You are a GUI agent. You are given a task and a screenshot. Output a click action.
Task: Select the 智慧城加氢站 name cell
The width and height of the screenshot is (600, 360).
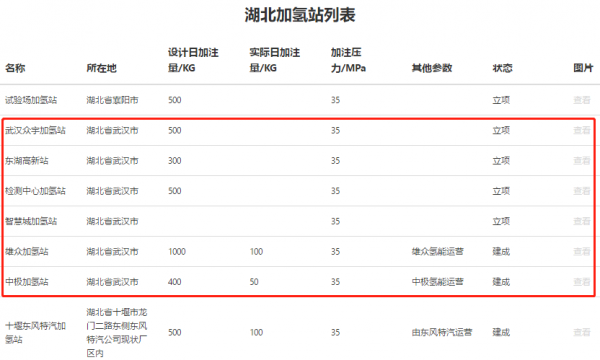(31, 221)
